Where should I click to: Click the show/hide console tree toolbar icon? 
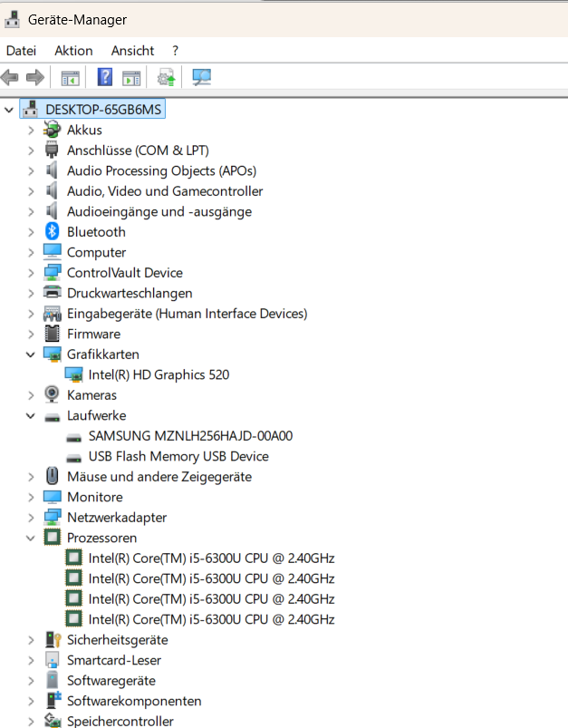pos(71,78)
